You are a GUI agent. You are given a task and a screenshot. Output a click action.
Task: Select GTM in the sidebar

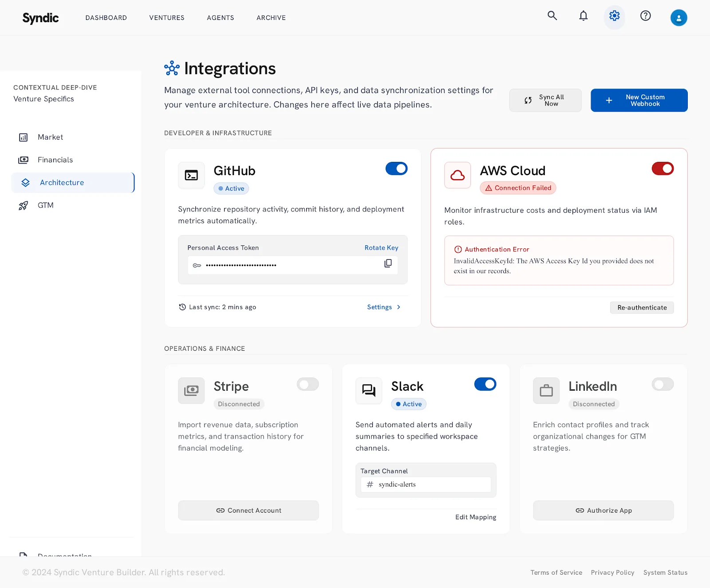[73, 205]
